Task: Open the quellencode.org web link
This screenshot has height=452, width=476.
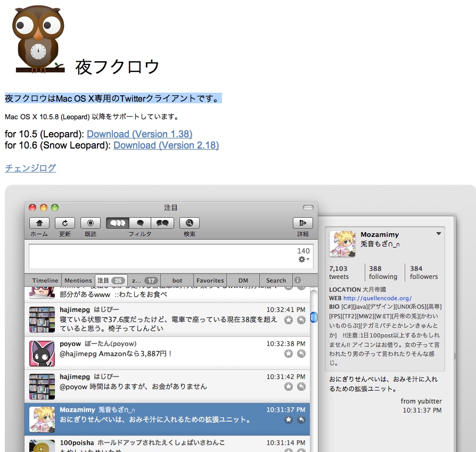Action: tap(377, 298)
